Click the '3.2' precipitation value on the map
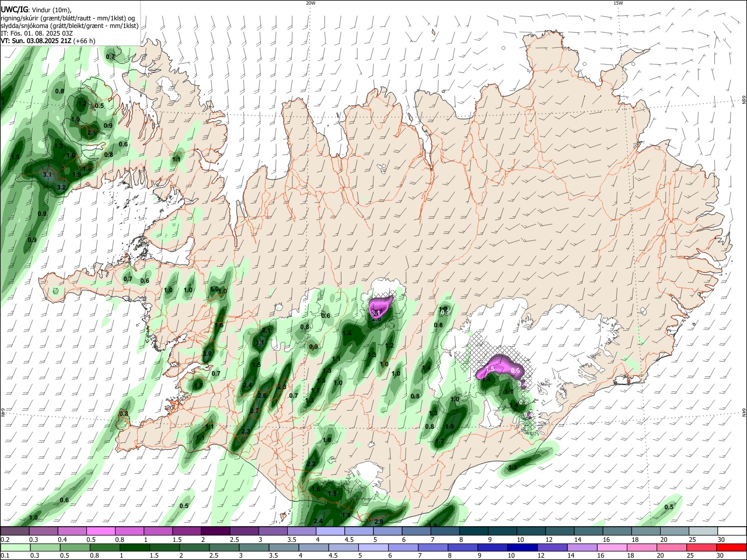Image resolution: width=747 pixels, height=560 pixels. (x=61, y=188)
